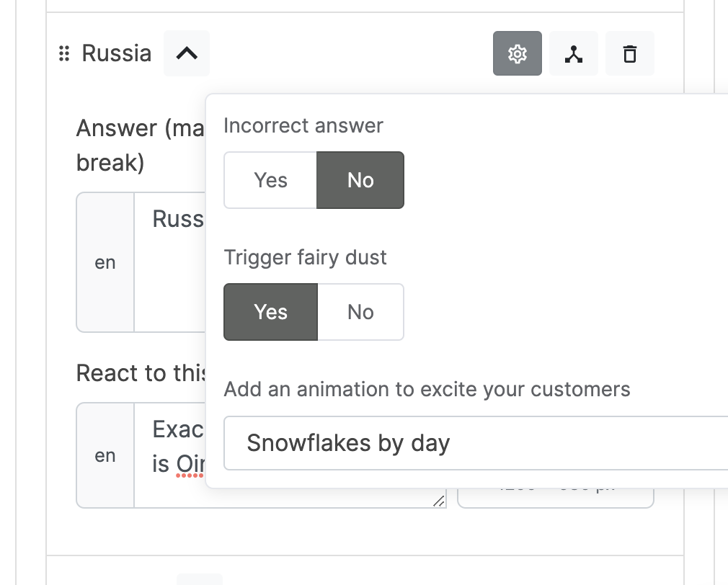Set Incorrect answer to Yes
The width and height of the screenshot is (728, 585).
click(270, 180)
